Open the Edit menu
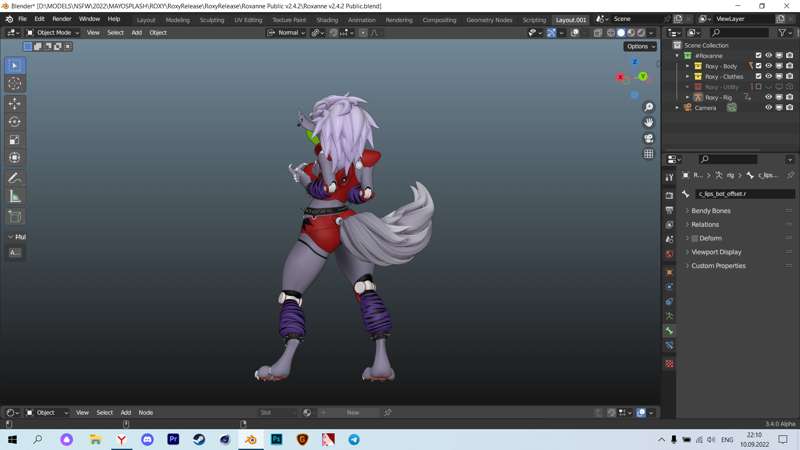The image size is (800, 450). tap(39, 19)
